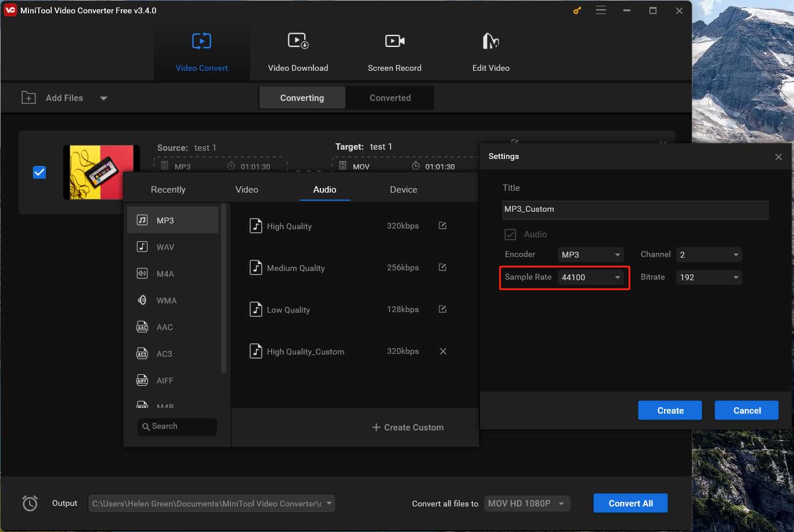Click the AAC format icon
The width and height of the screenshot is (794, 532).
tap(142, 327)
